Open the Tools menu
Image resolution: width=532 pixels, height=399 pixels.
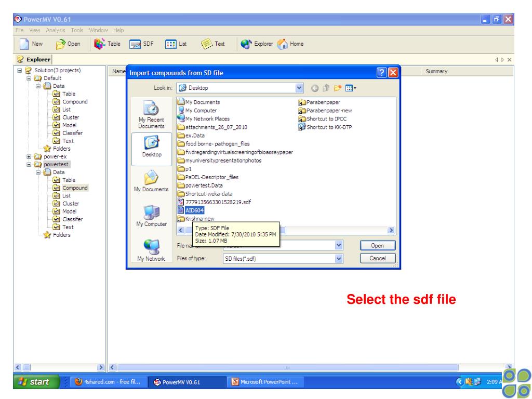(x=77, y=30)
